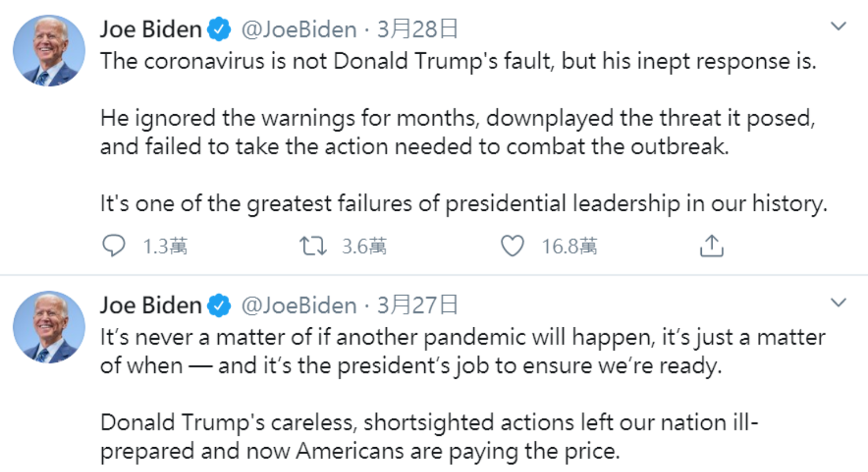Screen dimensions: 868x472
Task: Open the profile photo on the 3月27日 tweet
Action: 49,327
